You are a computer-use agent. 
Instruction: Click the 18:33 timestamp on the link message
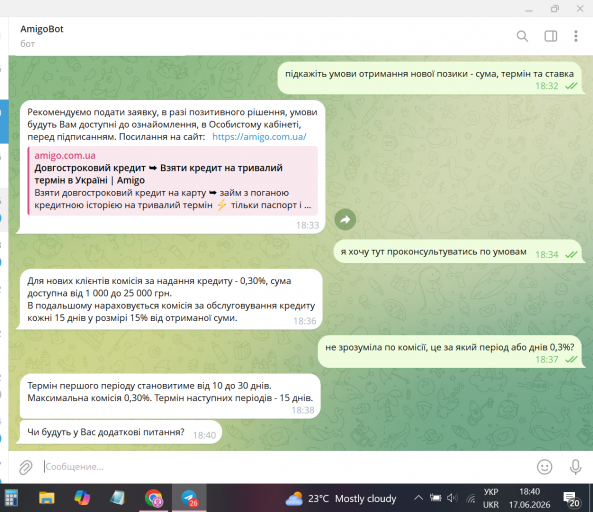(x=307, y=226)
